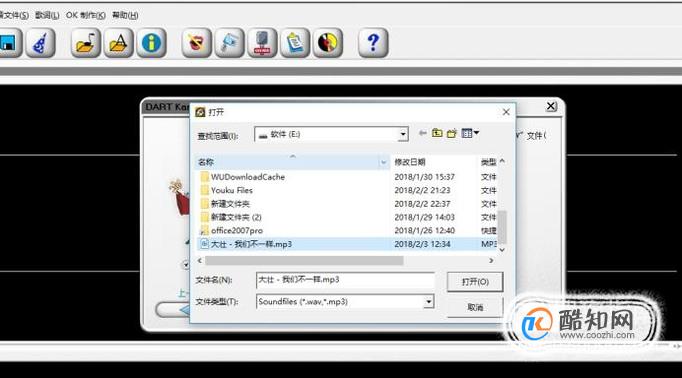Screen dimensions: 682x378
Task: Open the view menu dropdown arrow
Action: tap(476, 133)
